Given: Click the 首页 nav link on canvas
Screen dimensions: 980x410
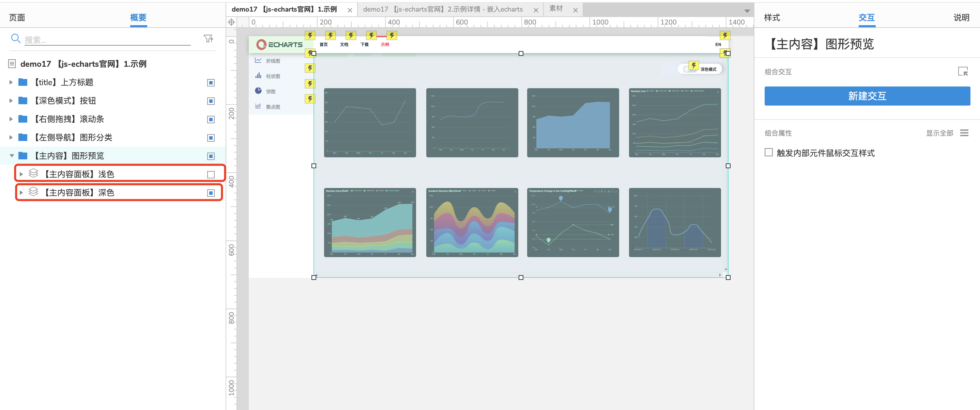Looking at the screenshot, I should click(323, 45).
